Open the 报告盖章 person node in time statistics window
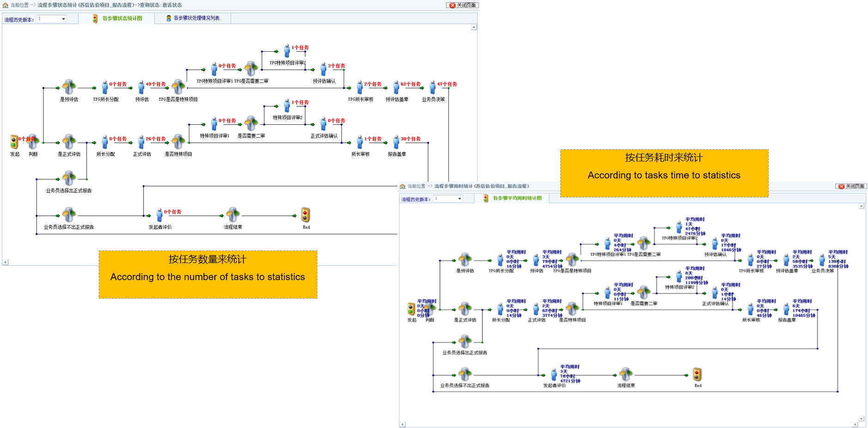 pyautogui.click(x=786, y=310)
